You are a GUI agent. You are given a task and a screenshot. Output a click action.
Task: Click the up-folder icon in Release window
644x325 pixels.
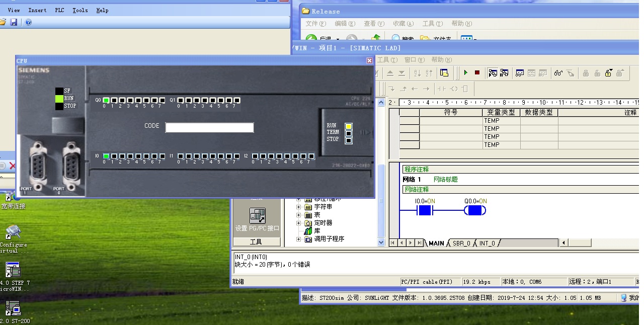pyautogui.click(x=376, y=38)
